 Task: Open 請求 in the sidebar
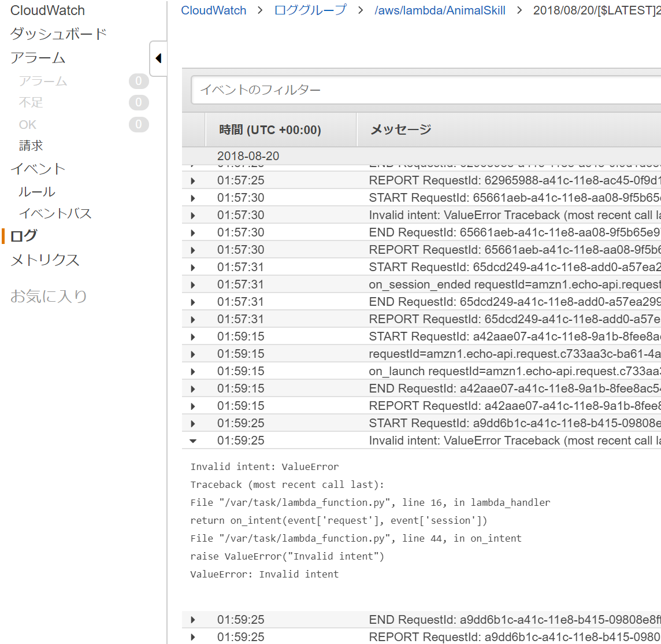pos(31,146)
